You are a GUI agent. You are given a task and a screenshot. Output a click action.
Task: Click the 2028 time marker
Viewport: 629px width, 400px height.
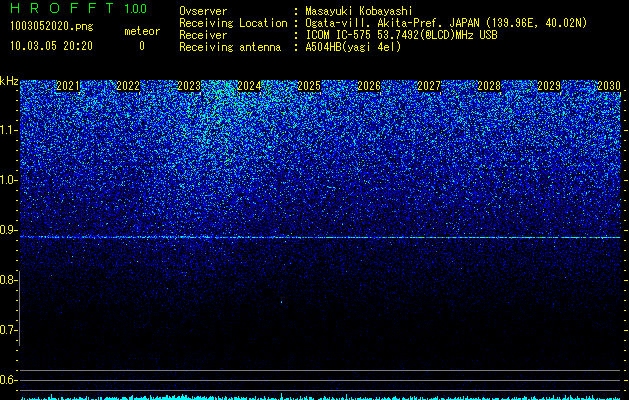pyautogui.click(x=489, y=86)
